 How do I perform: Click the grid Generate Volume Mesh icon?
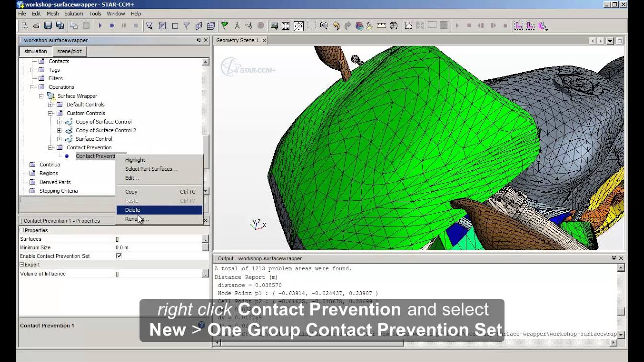pos(211,26)
